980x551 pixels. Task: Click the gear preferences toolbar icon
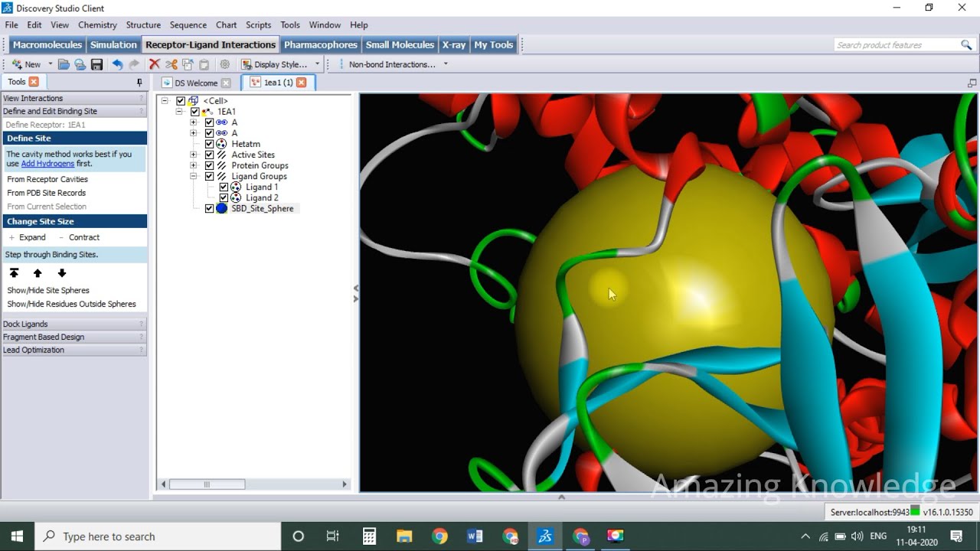tap(224, 64)
